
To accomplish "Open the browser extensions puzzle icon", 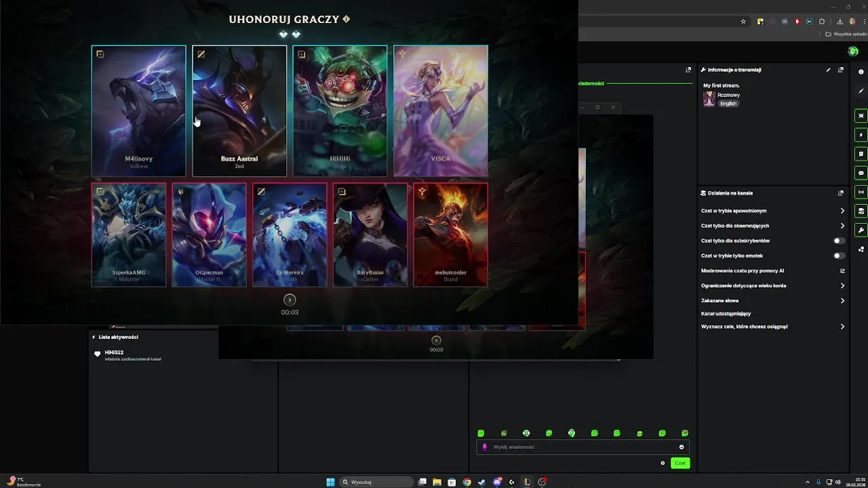I will (x=822, y=21).
